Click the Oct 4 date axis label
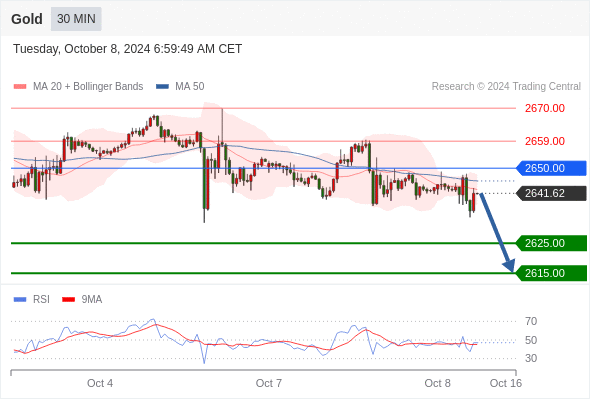Image resolution: width=590 pixels, height=400 pixels. click(100, 383)
